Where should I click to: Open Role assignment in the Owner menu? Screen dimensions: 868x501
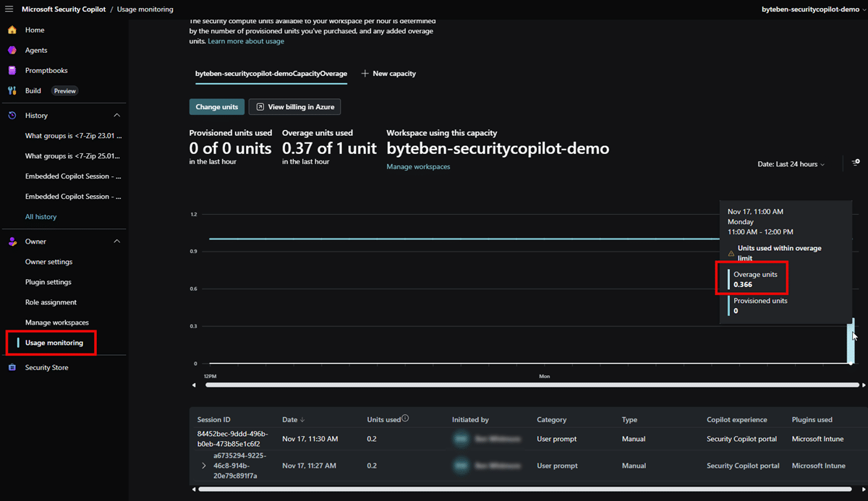(51, 302)
